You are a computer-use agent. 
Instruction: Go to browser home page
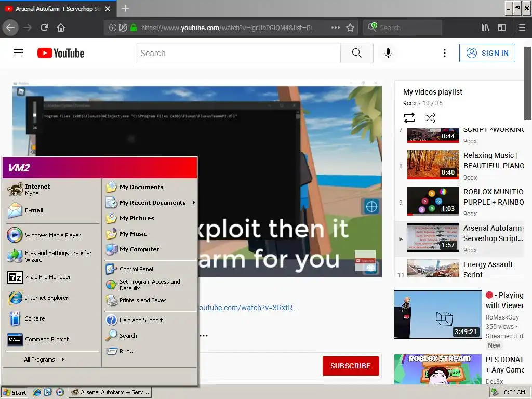tap(61, 28)
